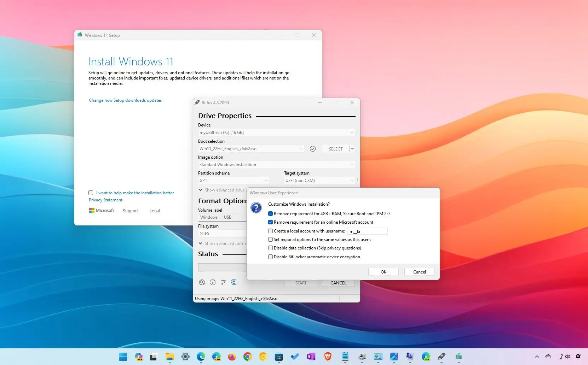Open Brave browser from the taskbar

(327, 357)
